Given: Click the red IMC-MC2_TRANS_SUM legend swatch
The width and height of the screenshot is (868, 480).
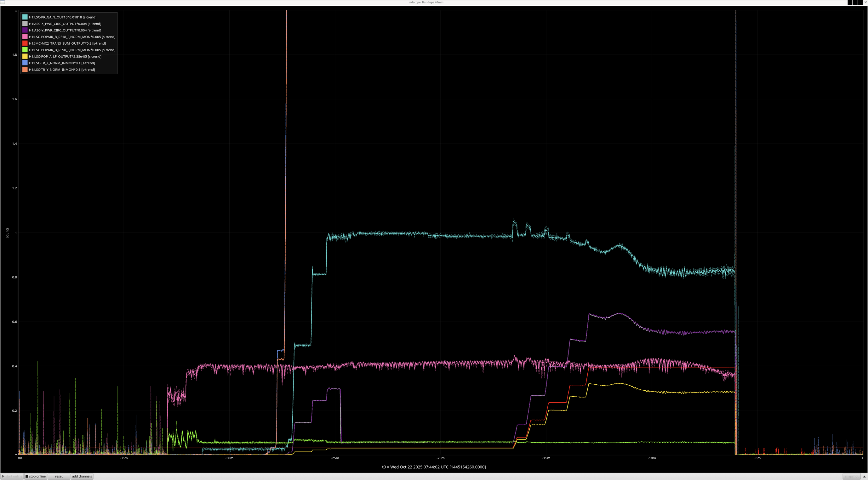Looking at the screenshot, I should point(25,43).
